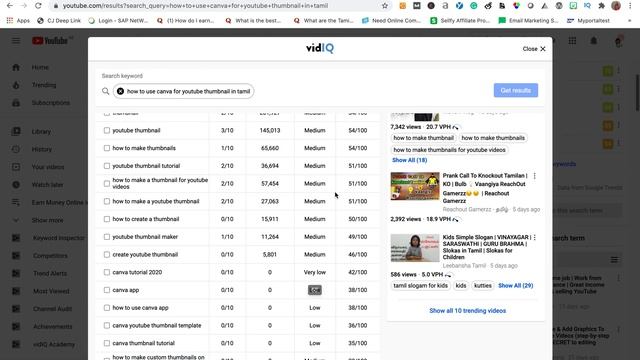This screenshot has height=360, width=640.
Task: Click 'canva youtube thumbnail template' keyword text
Action: tap(157, 326)
